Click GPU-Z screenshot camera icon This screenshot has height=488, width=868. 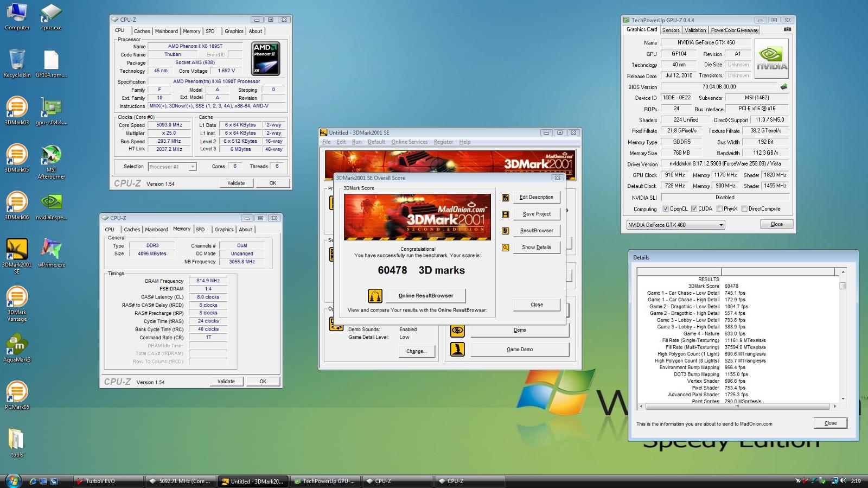click(787, 29)
